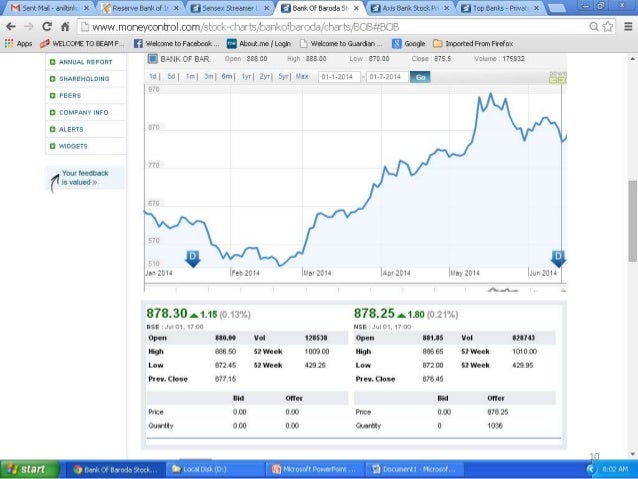Open Microsoft PowerPoint taskbar window
The image size is (638, 479).
pyautogui.click(x=315, y=469)
